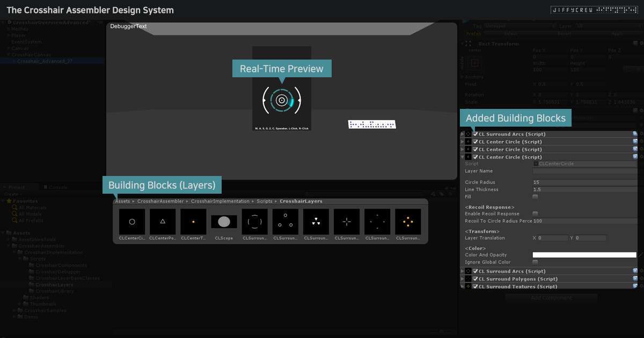Click the All Prefabs search icon
The image size is (644, 338).
14,221
